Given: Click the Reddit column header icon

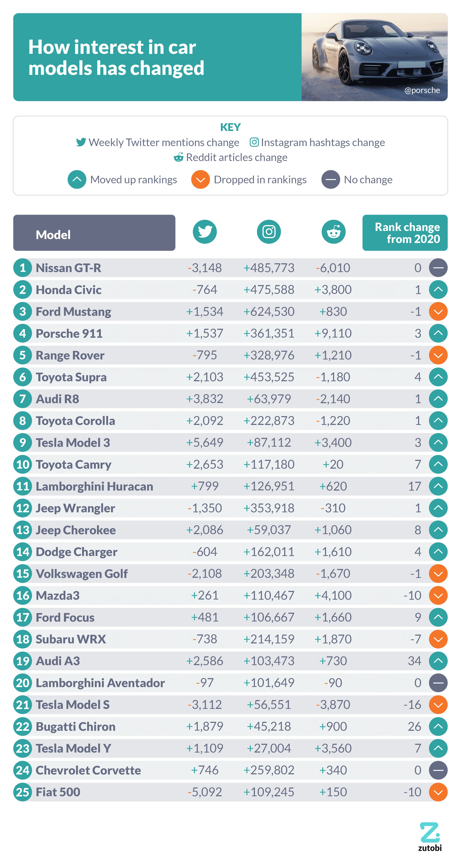Looking at the screenshot, I should coord(333,232).
